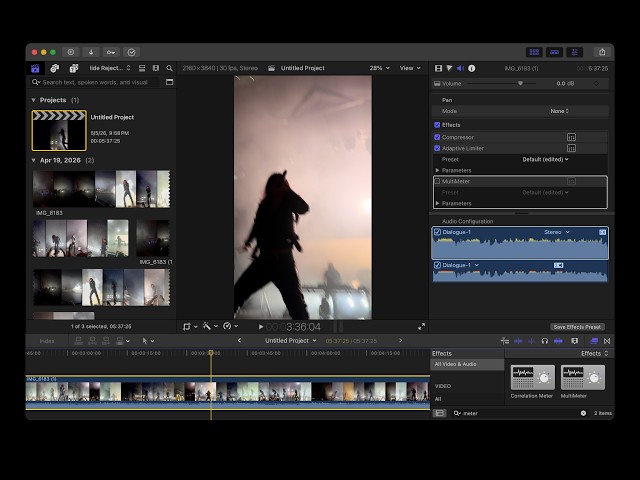Open the transform crop tool dropdown
This screenshot has height=480, width=640.
(x=190, y=326)
